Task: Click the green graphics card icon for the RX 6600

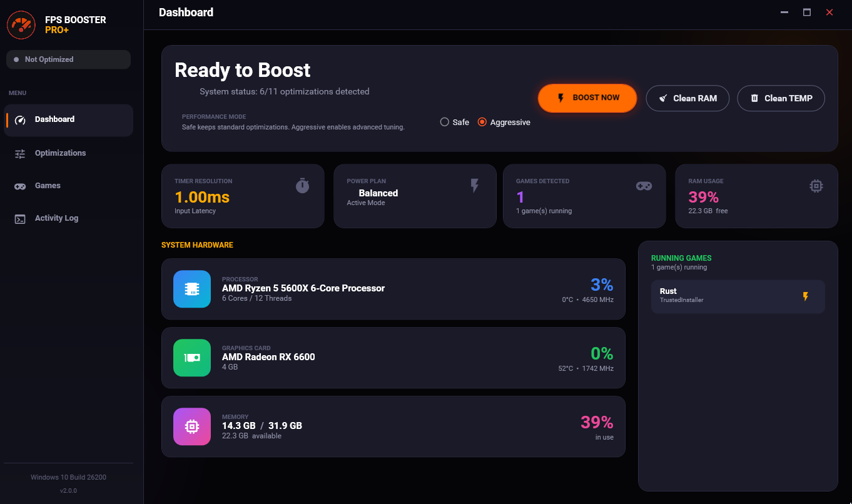Action: 192,358
